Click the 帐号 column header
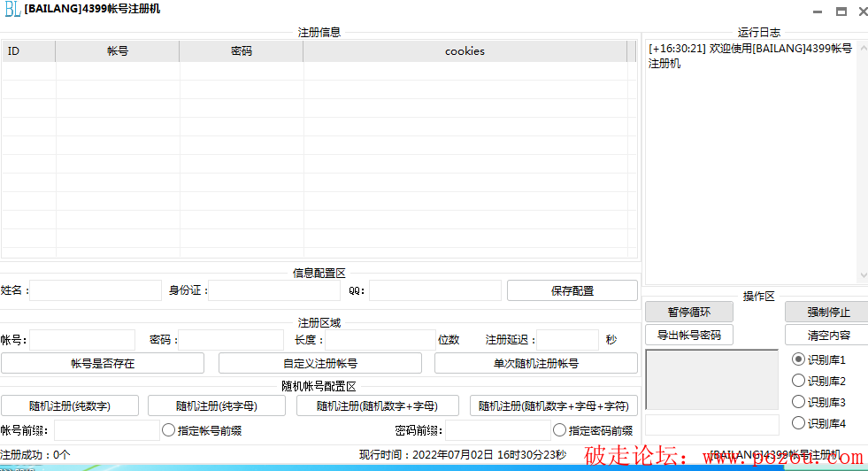868x471 pixels. [x=118, y=51]
